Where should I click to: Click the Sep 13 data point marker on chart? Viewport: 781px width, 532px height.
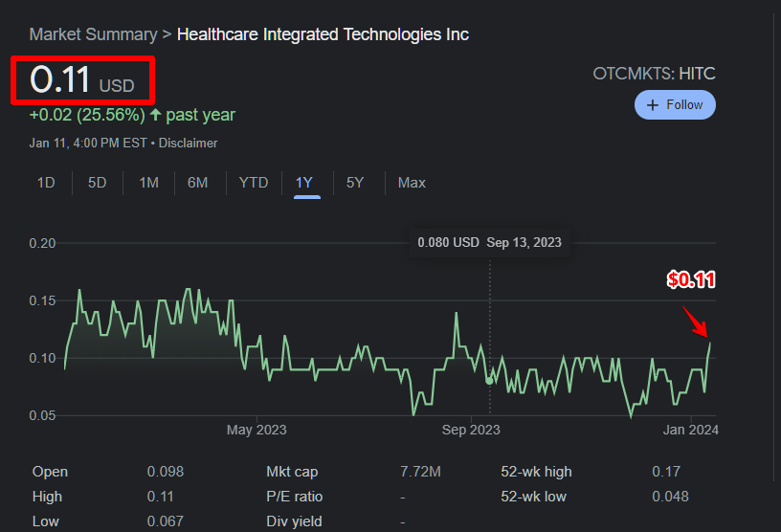490,381
